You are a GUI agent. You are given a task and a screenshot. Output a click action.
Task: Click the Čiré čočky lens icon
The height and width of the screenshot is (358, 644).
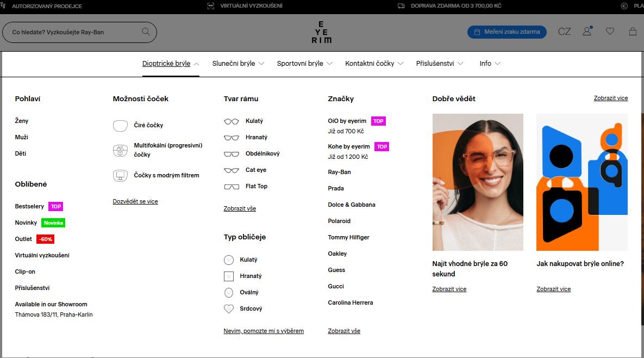pos(120,126)
